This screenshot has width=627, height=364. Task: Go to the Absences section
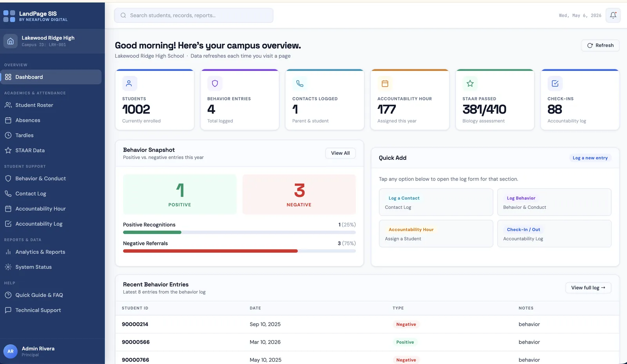(x=51, y=120)
